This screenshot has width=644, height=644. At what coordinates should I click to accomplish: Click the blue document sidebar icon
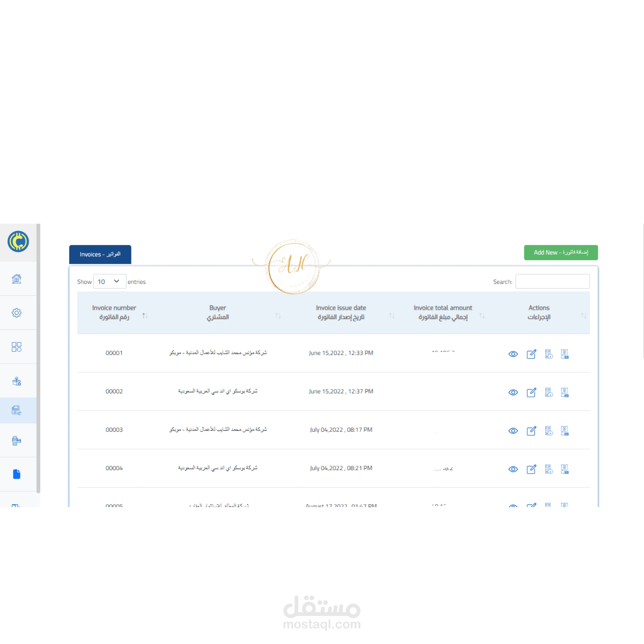click(x=16, y=474)
